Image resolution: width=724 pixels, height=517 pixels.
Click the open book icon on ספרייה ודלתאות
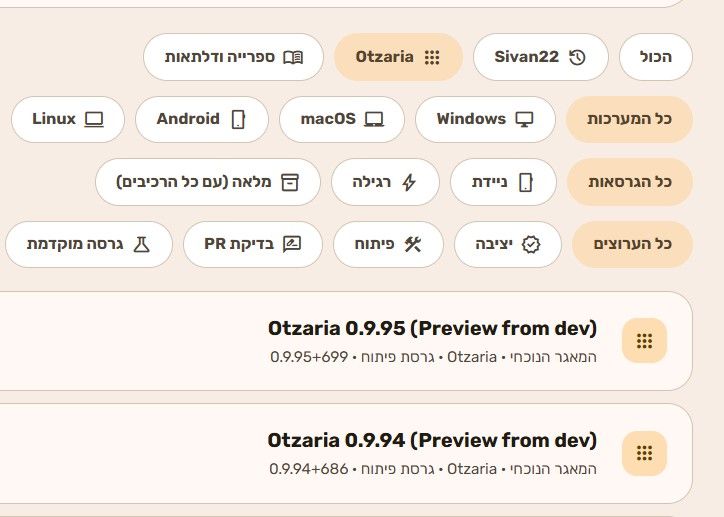tap(293, 57)
